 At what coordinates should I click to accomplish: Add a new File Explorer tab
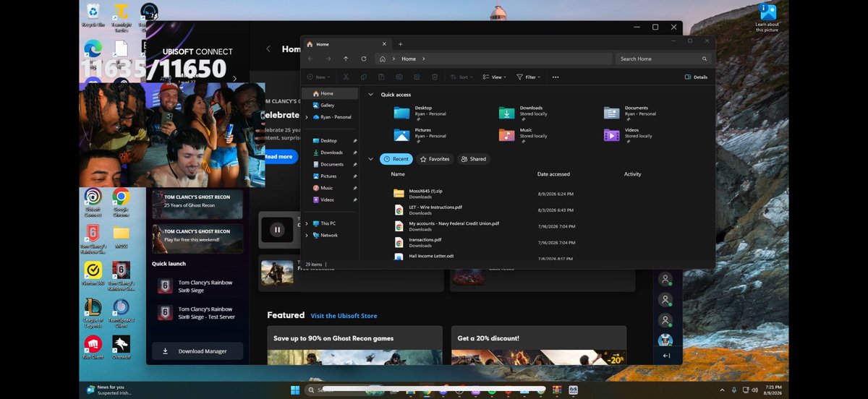point(400,44)
